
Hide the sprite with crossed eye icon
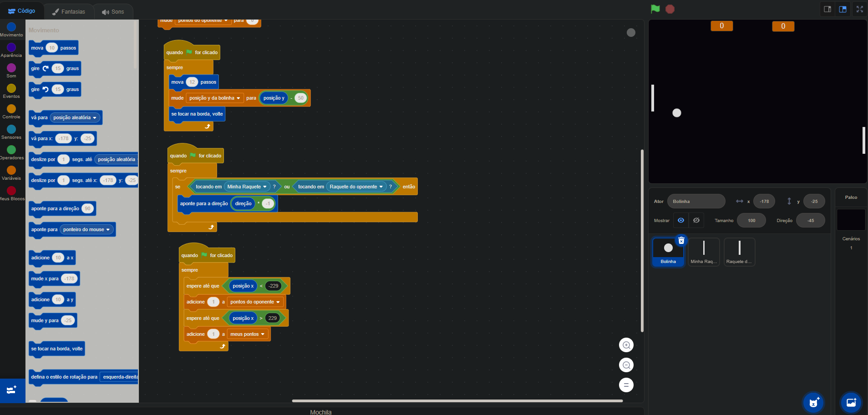tap(696, 220)
